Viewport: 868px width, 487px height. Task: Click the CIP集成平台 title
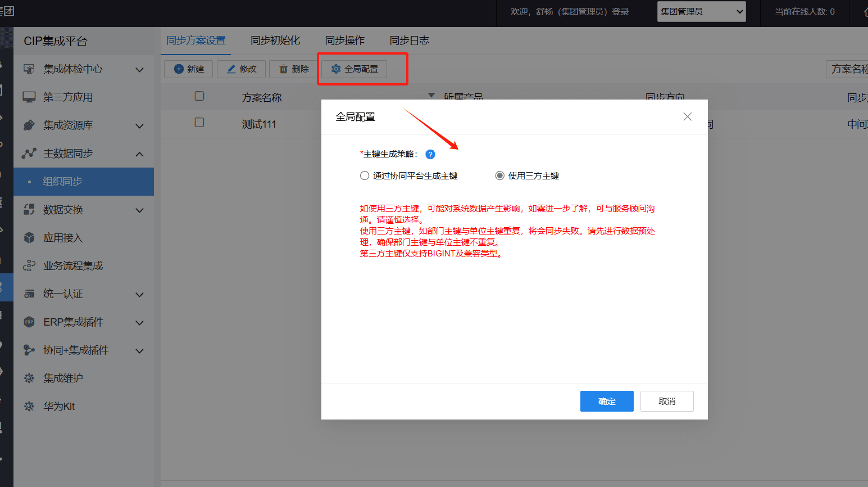56,41
